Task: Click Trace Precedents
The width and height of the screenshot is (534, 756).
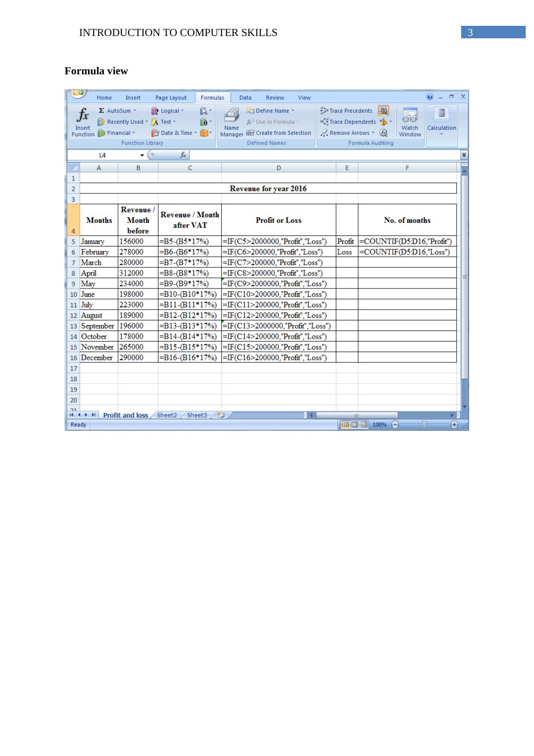Action: click(346, 111)
